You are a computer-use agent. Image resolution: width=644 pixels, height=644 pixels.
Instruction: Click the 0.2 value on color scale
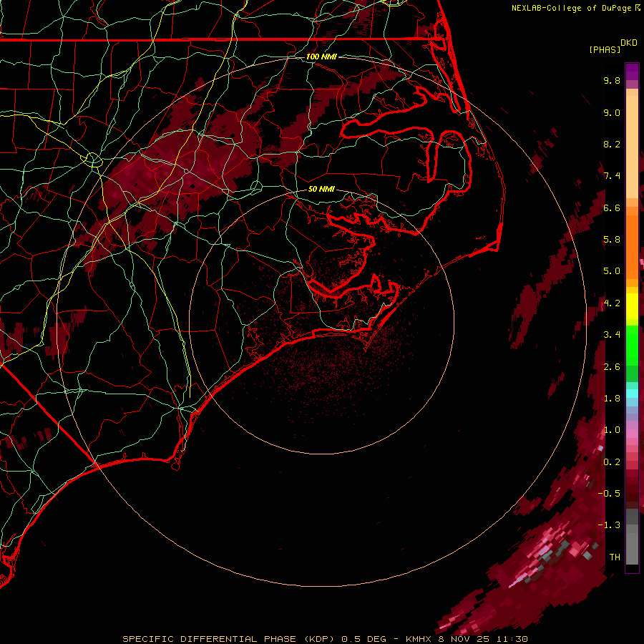coord(612,462)
